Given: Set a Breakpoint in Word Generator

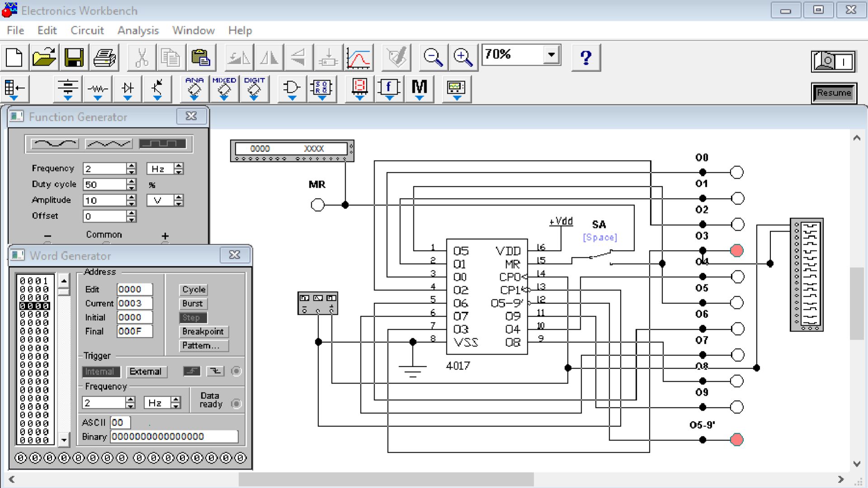Looking at the screenshot, I should click(x=204, y=332).
